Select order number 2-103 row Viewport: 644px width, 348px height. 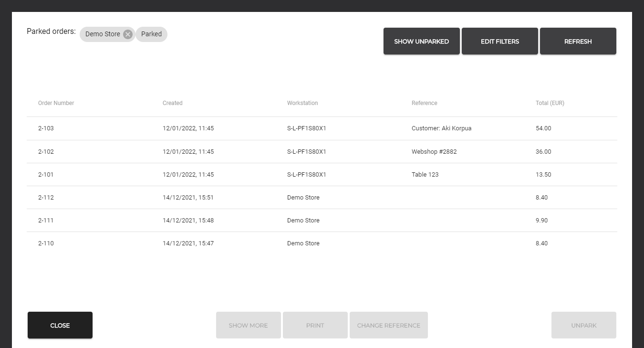pos(46,128)
